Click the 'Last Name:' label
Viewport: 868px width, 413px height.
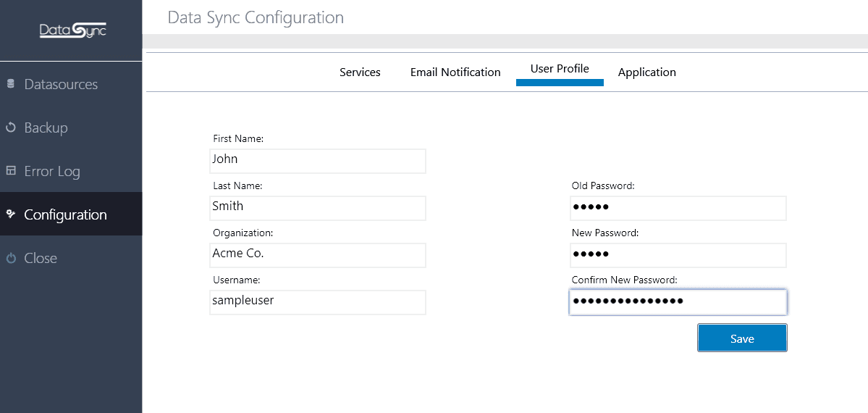click(237, 186)
